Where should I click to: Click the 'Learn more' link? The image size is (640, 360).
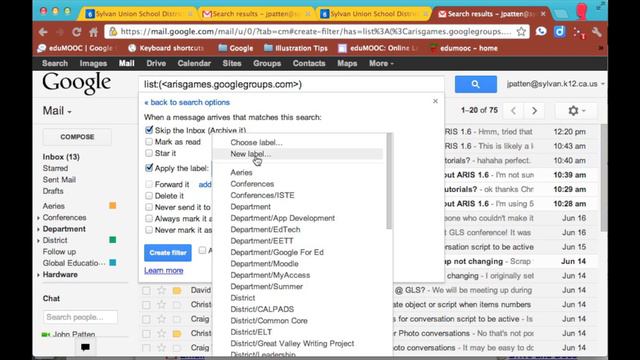click(x=164, y=270)
